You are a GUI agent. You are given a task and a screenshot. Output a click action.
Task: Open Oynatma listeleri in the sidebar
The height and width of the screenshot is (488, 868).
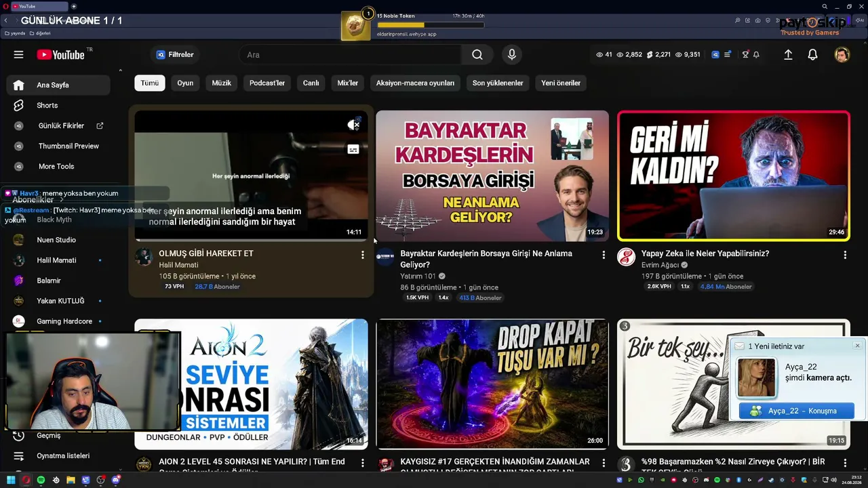click(x=58, y=455)
